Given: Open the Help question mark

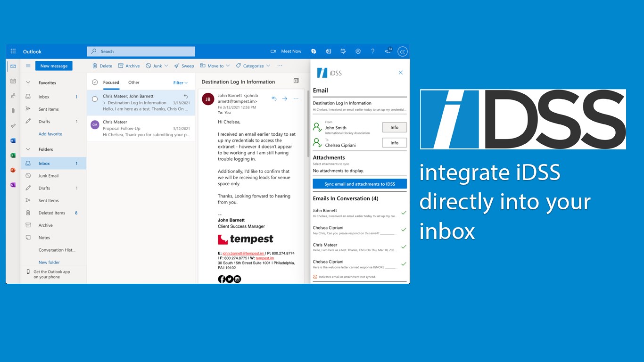Looking at the screenshot, I should pos(372,51).
